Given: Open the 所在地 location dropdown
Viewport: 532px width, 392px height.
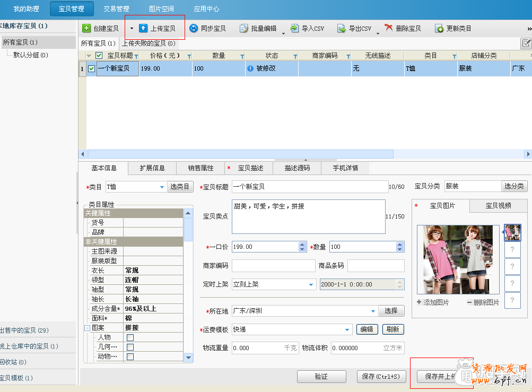Looking at the screenshot, I should [373, 311].
